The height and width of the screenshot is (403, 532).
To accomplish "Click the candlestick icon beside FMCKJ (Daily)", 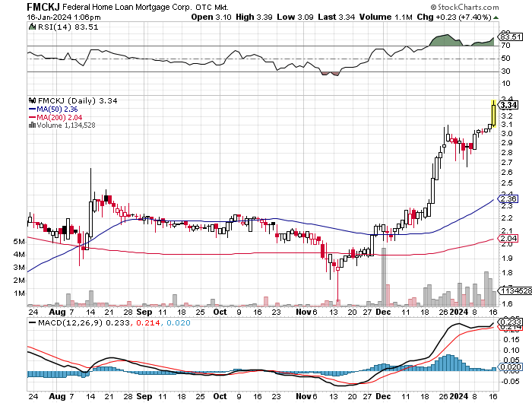I will pyautogui.click(x=33, y=100).
